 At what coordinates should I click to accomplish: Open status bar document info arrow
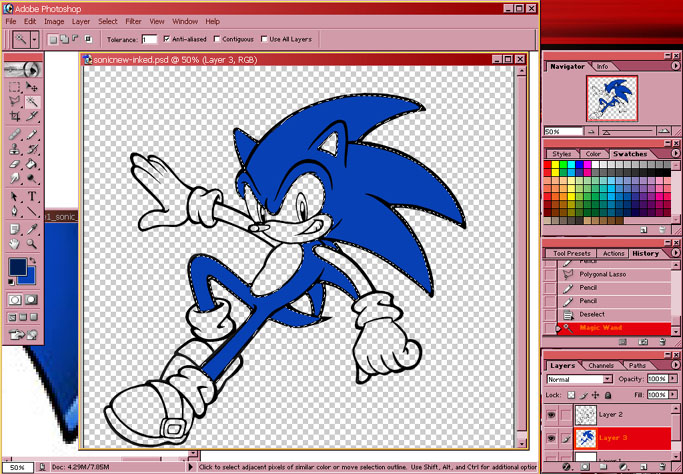(190, 467)
